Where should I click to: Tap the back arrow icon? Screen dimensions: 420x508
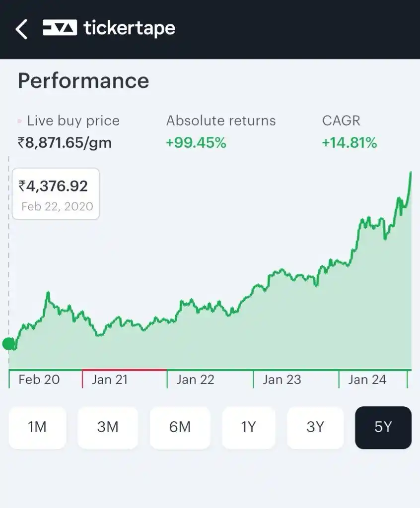coord(21,29)
